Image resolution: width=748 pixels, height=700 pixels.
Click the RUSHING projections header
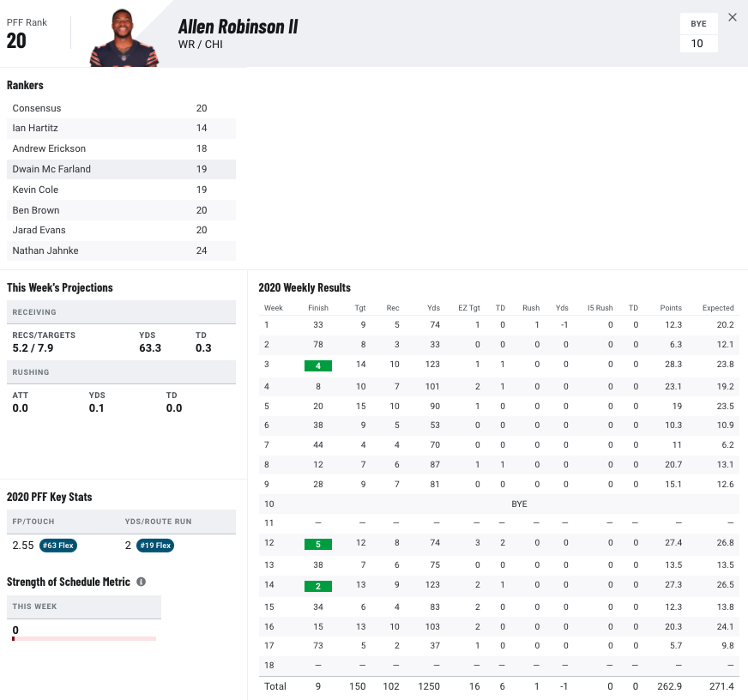coord(121,372)
